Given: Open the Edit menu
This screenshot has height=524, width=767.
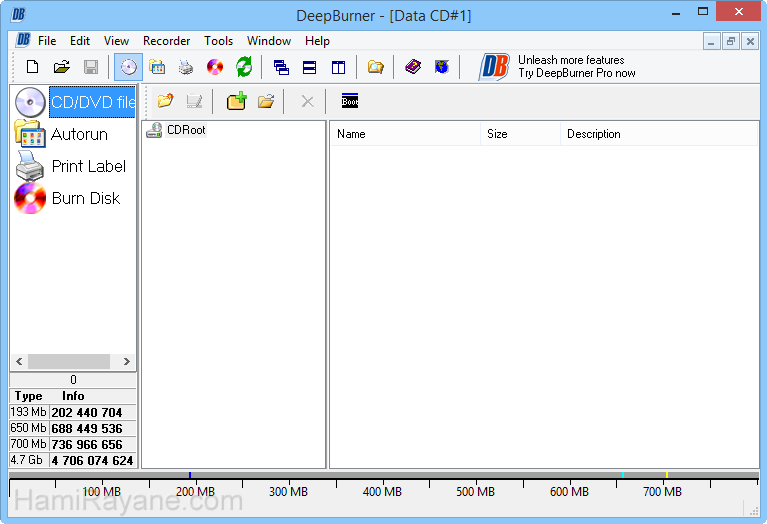Looking at the screenshot, I should pyautogui.click(x=80, y=41).
